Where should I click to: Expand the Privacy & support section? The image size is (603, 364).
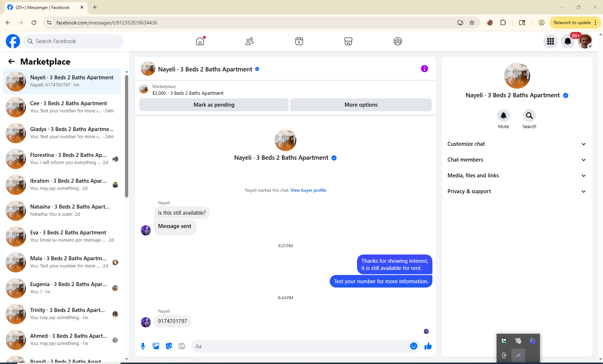click(517, 191)
